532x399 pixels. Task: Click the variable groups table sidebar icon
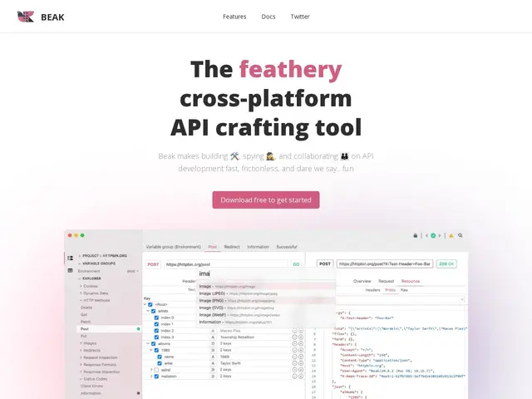[70, 270]
